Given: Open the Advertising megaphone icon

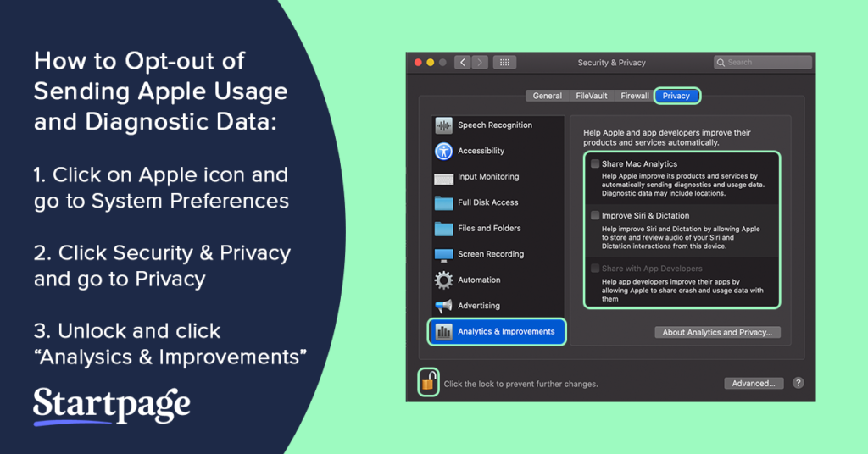Looking at the screenshot, I should 444,306.
